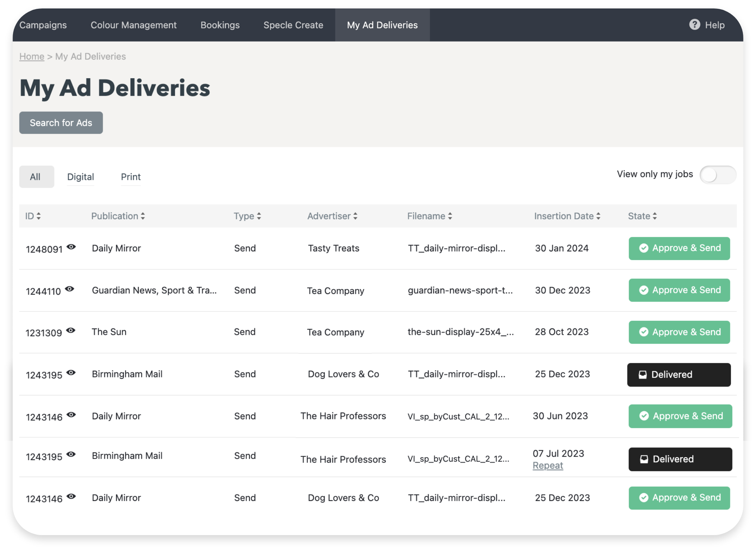Sort by Insertion Date column
This screenshot has width=756, height=552.
point(567,216)
